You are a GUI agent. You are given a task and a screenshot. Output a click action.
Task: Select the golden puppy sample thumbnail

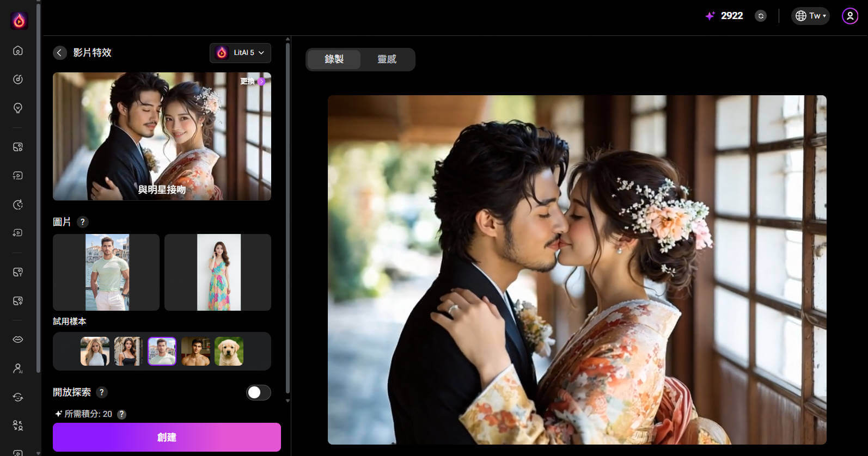229,351
